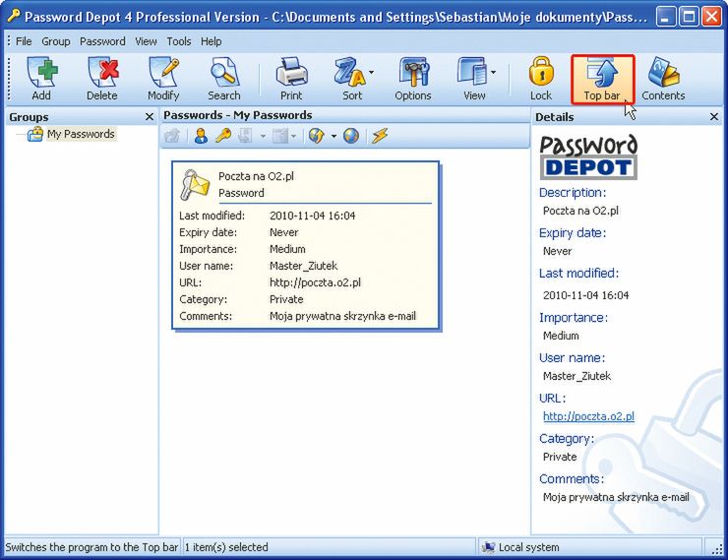728x560 pixels.
Task: Click the grayed-out floppy disk icon
Action: point(245,136)
